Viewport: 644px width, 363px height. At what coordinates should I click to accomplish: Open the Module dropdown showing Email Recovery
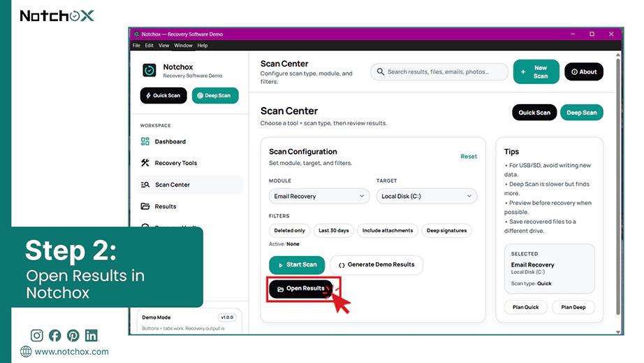(319, 196)
